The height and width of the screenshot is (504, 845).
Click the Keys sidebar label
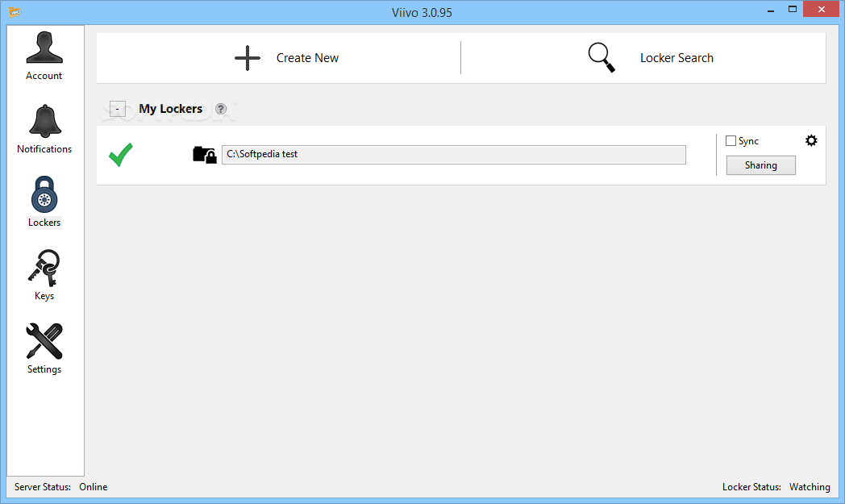tap(44, 296)
